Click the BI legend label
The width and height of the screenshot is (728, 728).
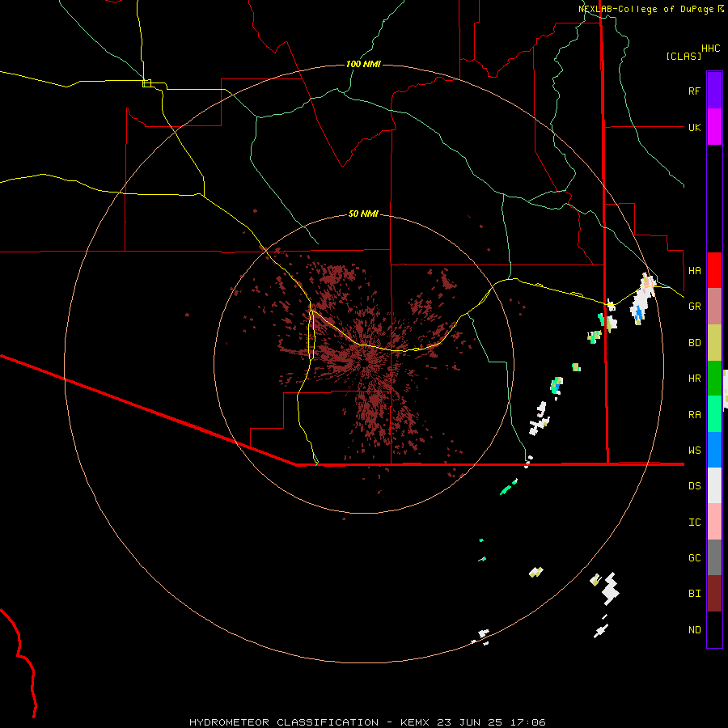click(x=694, y=594)
